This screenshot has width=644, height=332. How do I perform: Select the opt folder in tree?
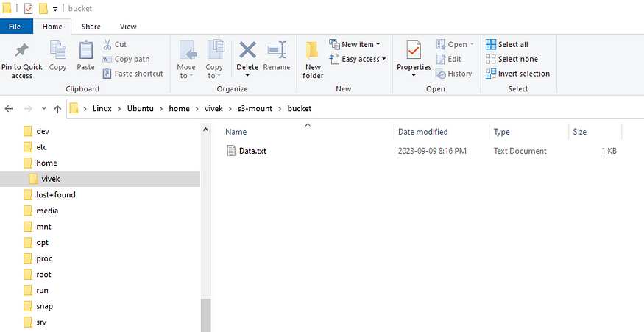click(x=42, y=243)
